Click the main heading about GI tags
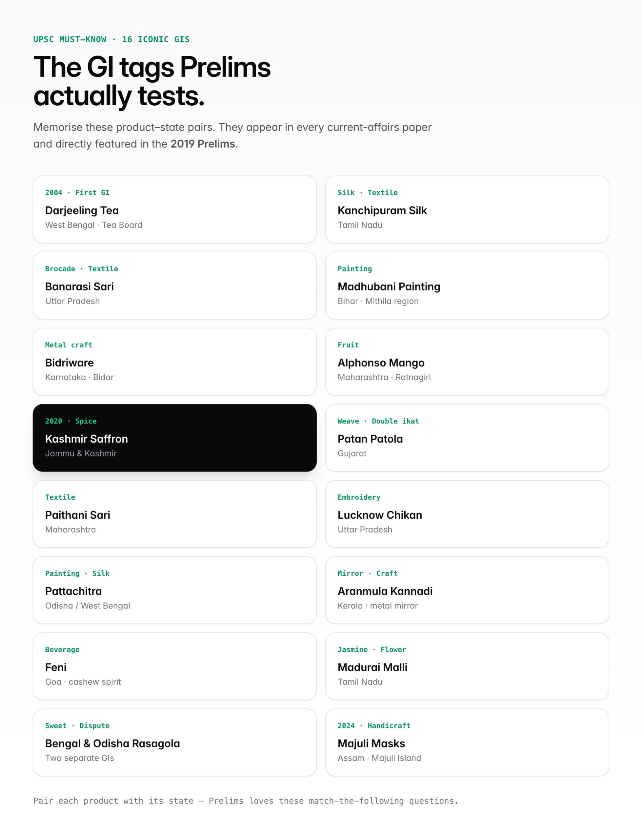Image resolution: width=642 pixels, height=840 pixels. 152,81
